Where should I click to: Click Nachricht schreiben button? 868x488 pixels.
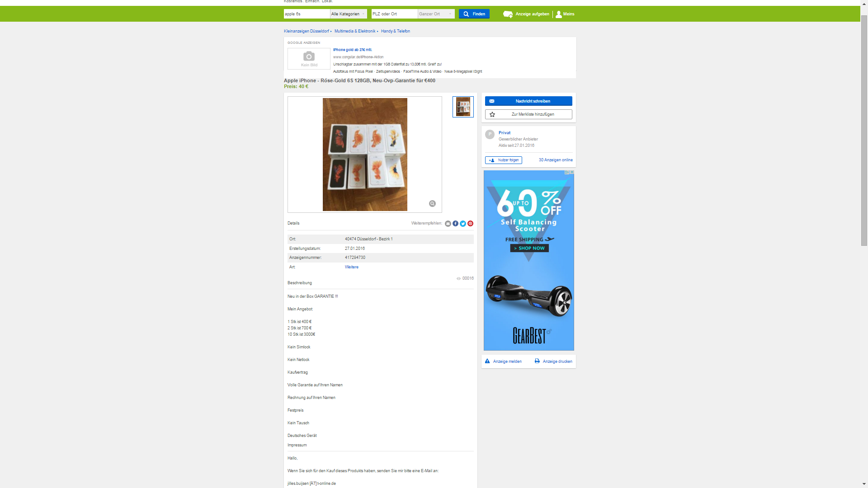coord(528,101)
